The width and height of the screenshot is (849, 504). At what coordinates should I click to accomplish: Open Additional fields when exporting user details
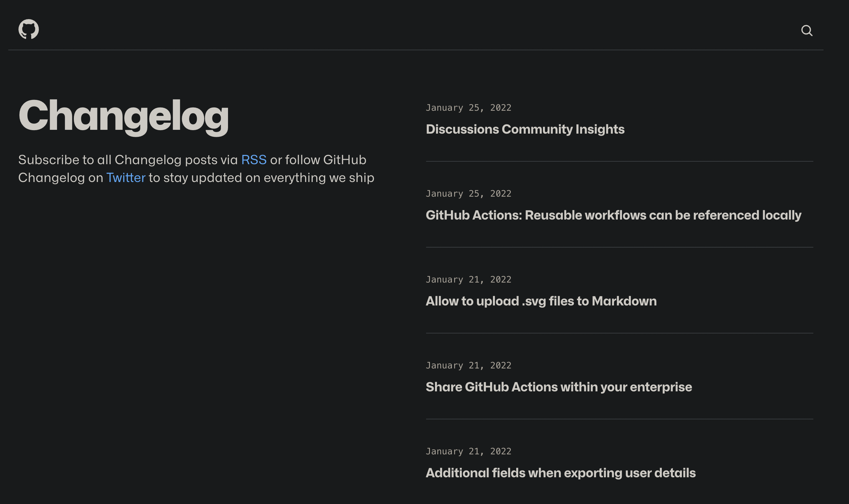pyautogui.click(x=560, y=473)
